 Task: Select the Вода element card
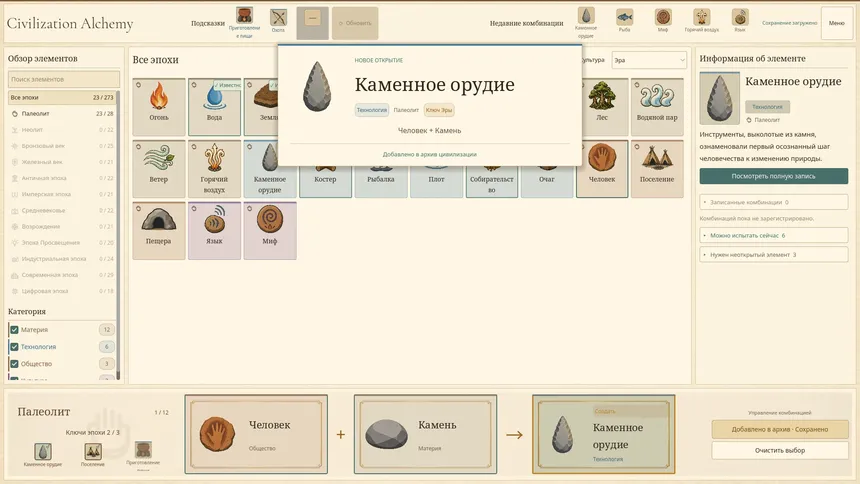coord(214,106)
